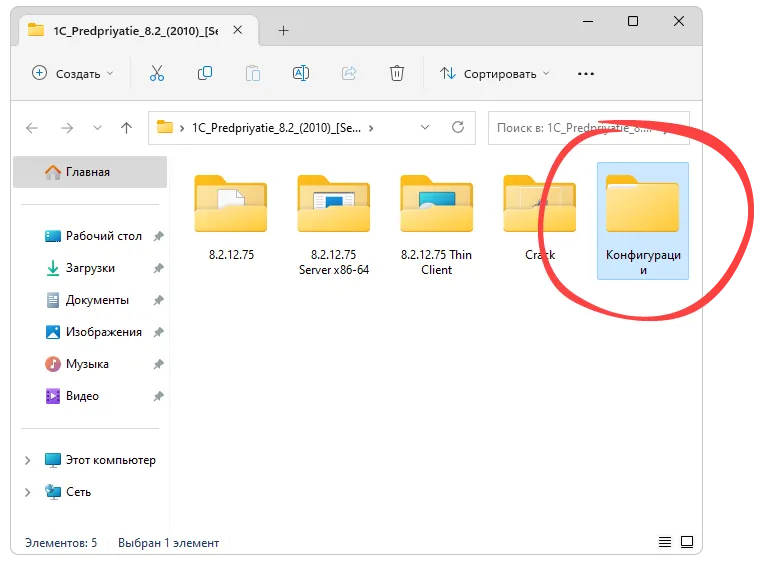Unpin Документы using its pin icon
This screenshot has height=564, width=774.
[158, 300]
